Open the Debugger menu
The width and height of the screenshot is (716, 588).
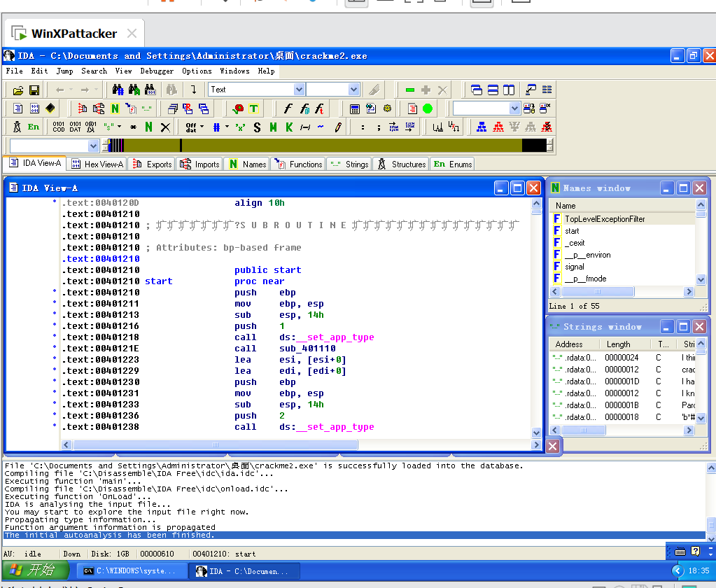coord(157,71)
